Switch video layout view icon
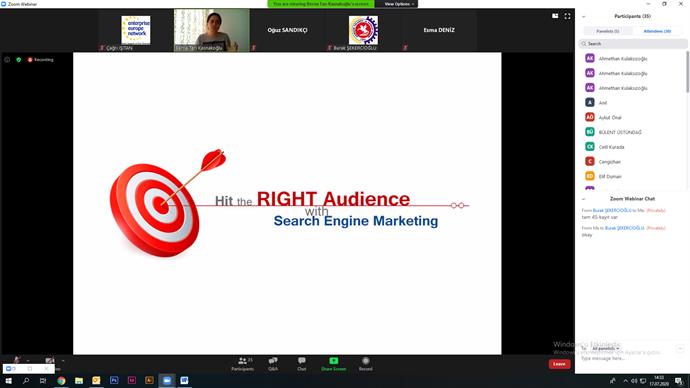The height and width of the screenshot is (388, 690). pos(555,16)
